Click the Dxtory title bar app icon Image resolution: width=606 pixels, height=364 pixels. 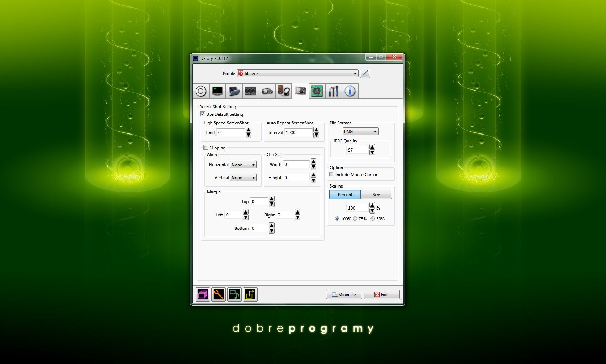click(x=196, y=58)
